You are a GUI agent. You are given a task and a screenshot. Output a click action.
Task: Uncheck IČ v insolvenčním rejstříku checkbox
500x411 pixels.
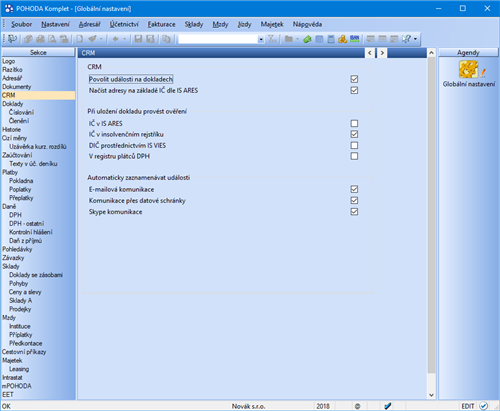(354, 134)
